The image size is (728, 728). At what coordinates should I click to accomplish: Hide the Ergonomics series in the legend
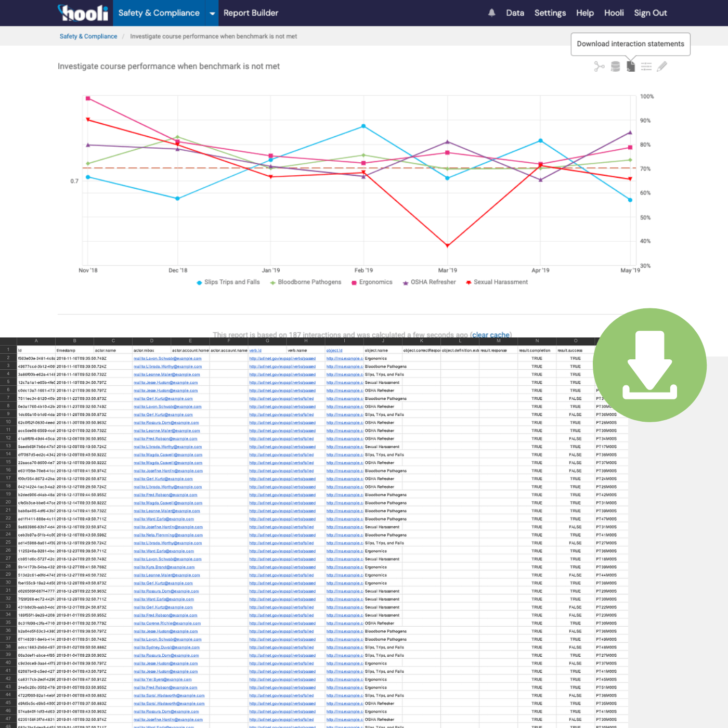coord(371,282)
